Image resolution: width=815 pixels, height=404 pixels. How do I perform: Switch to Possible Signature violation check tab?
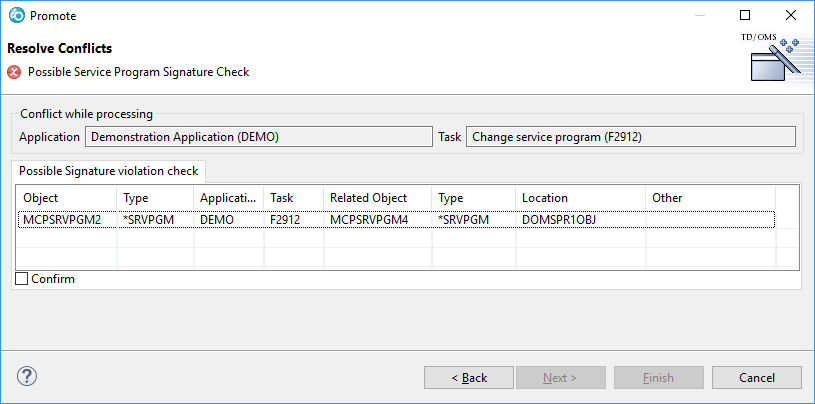pos(110,170)
